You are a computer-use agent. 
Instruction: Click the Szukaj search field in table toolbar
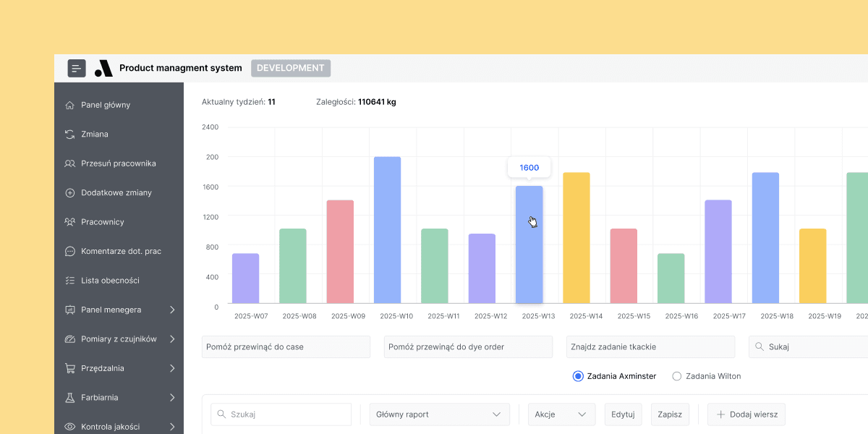281,414
